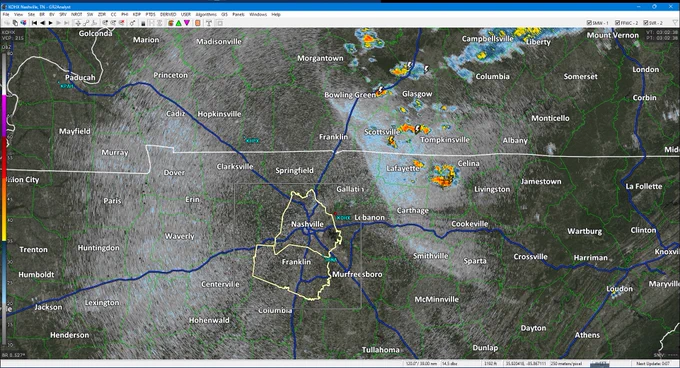Viewport: 680px width, 368px height.
Task: Select the PHI product
Action: point(124,14)
